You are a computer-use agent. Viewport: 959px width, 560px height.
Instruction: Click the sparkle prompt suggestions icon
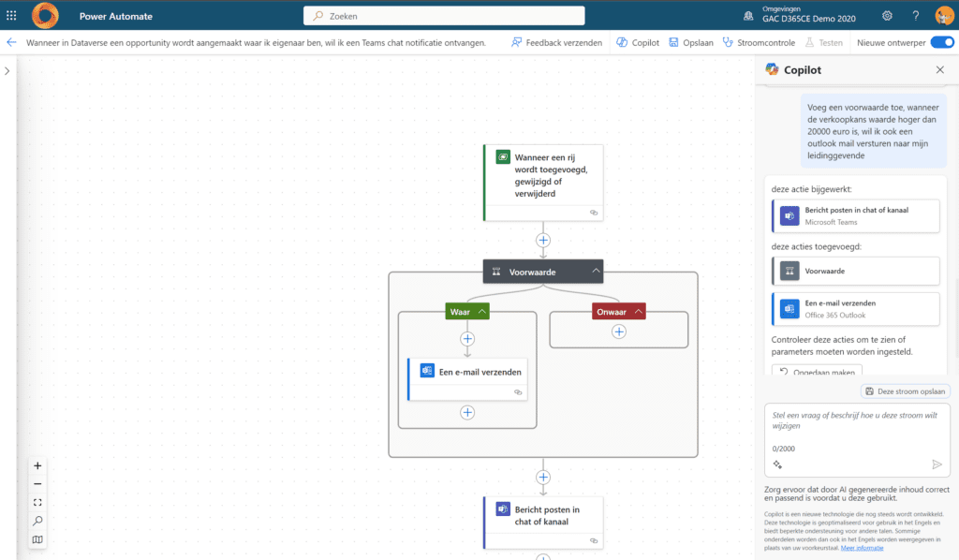pyautogui.click(x=777, y=464)
